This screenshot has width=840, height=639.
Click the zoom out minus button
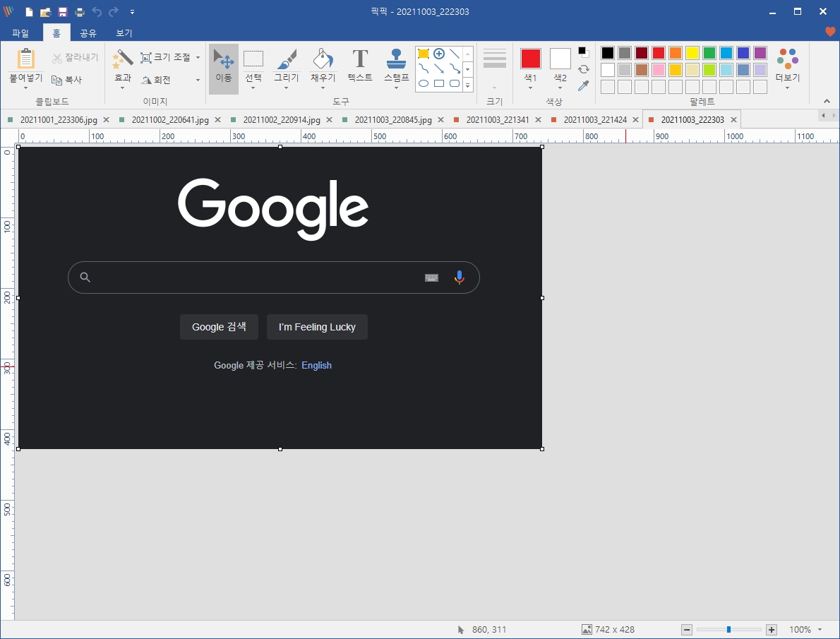click(687, 630)
